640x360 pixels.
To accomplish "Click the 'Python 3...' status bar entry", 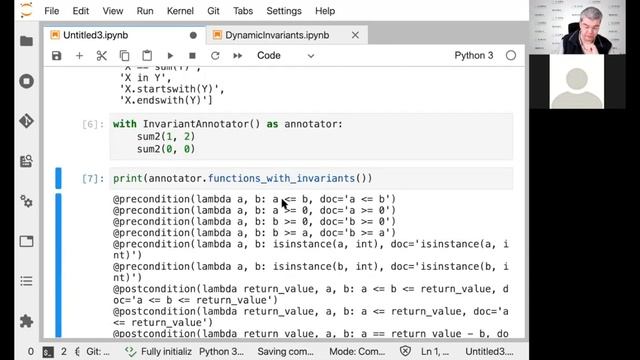I will (221, 351).
